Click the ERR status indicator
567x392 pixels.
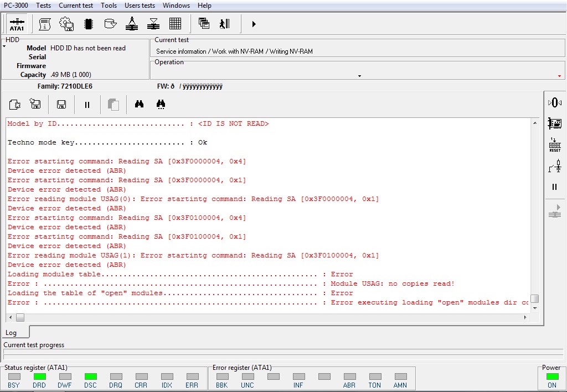192,376
